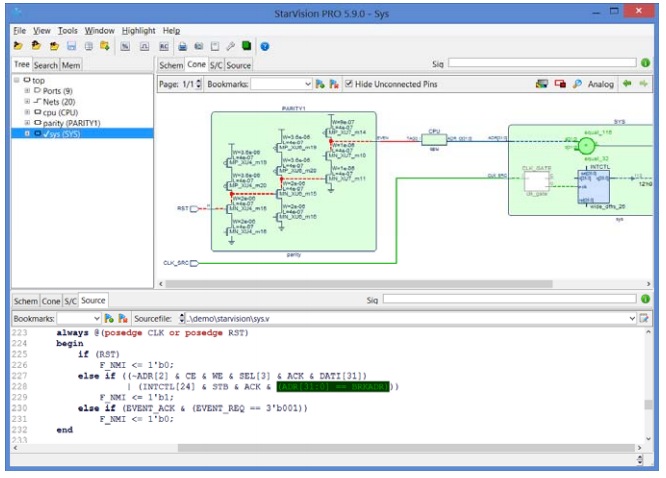Click the colored layers icon beside Analog
The image size is (666, 478).
click(x=542, y=84)
